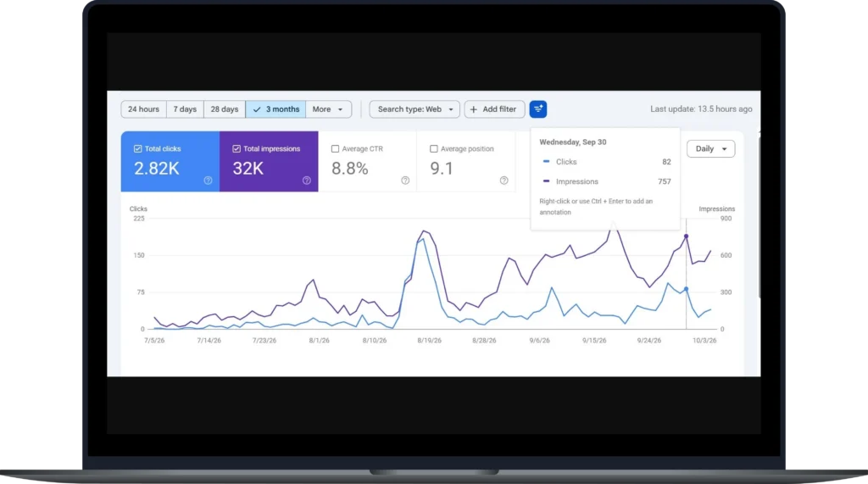This screenshot has height=484, width=868.
Task: Select the 28 days date range
Action: pyautogui.click(x=224, y=109)
